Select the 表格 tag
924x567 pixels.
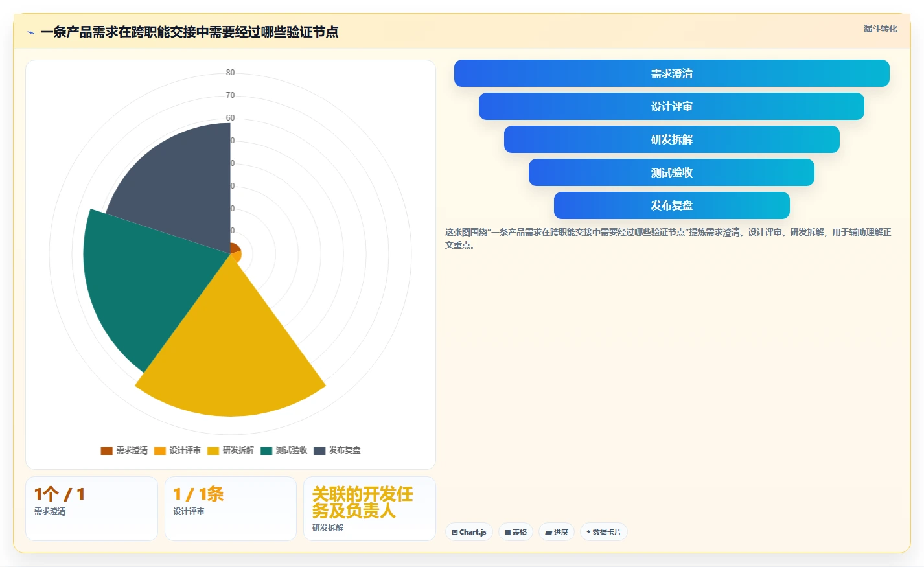click(516, 532)
